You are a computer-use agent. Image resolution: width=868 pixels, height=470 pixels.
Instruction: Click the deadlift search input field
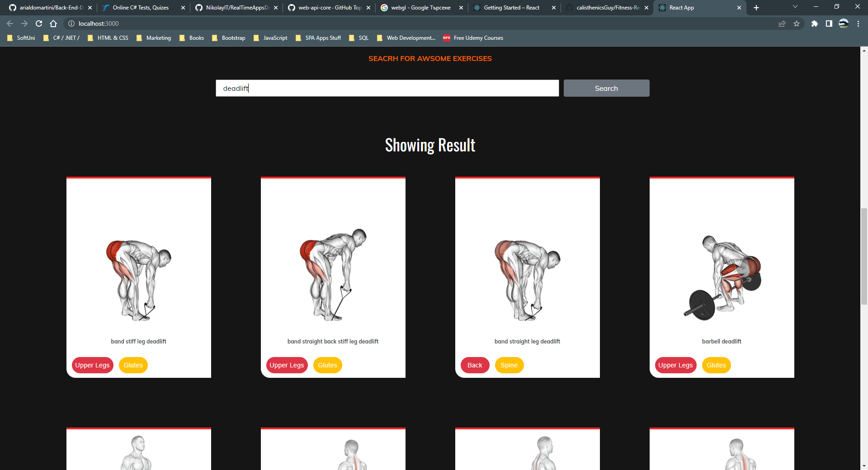click(387, 88)
